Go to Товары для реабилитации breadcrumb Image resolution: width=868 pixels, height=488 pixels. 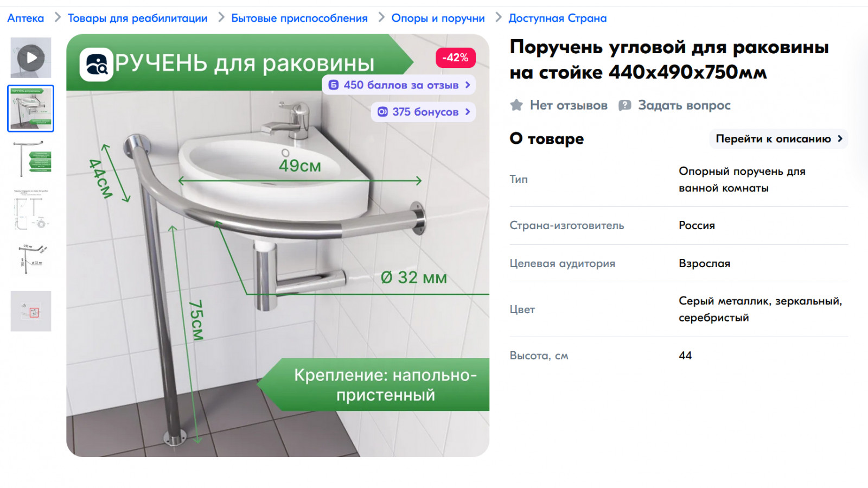pyautogui.click(x=137, y=18)
